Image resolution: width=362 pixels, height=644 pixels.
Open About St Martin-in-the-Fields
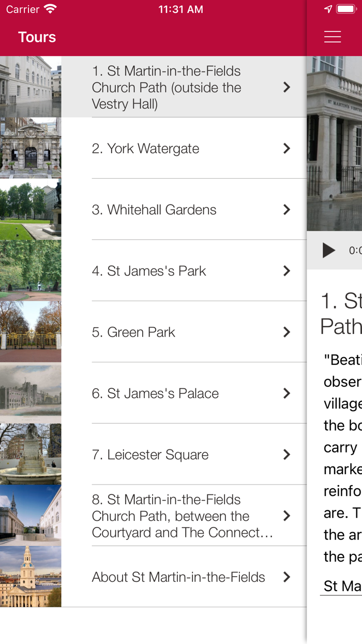click(178, 577)
